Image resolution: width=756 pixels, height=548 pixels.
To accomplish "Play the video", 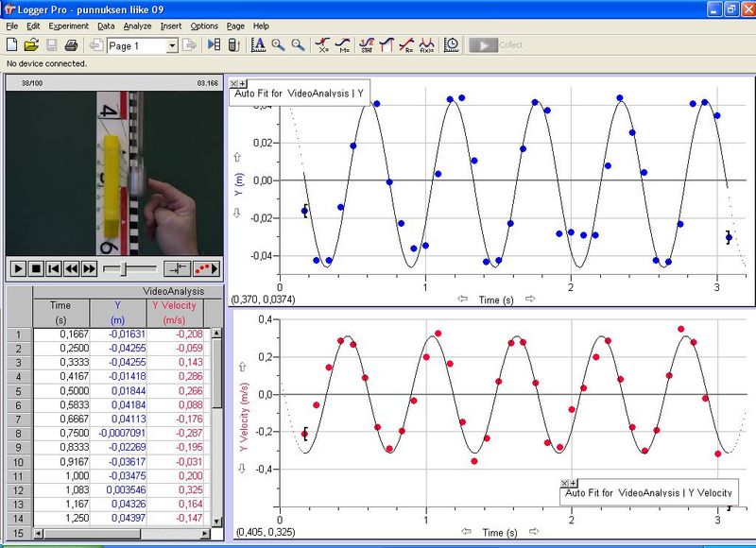I will [18, 268].
